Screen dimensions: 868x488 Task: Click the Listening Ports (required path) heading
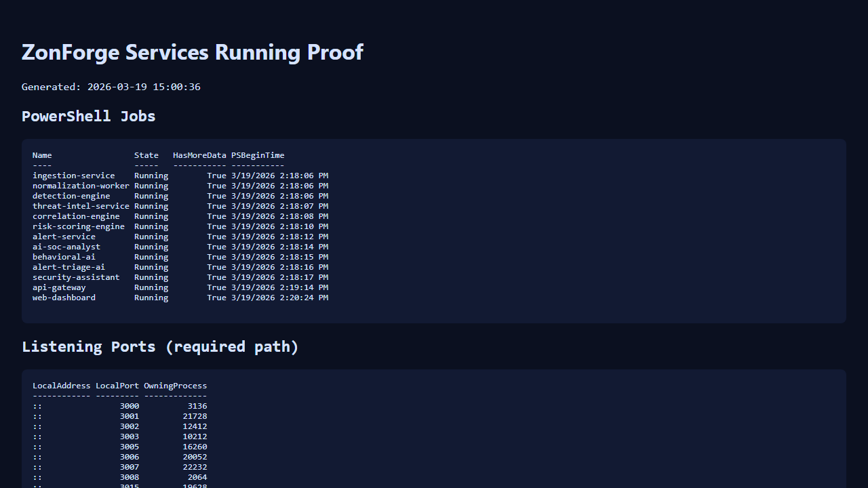(x=160, y=346)
